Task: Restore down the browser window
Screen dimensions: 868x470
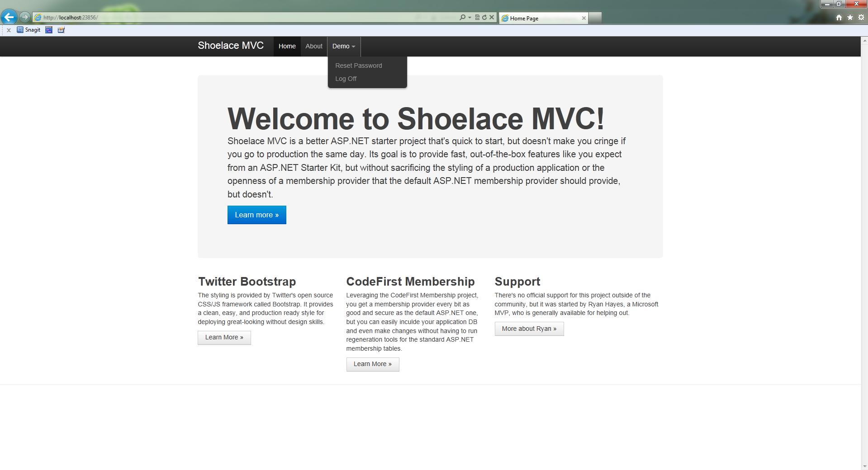Action: tap(839, 4)
